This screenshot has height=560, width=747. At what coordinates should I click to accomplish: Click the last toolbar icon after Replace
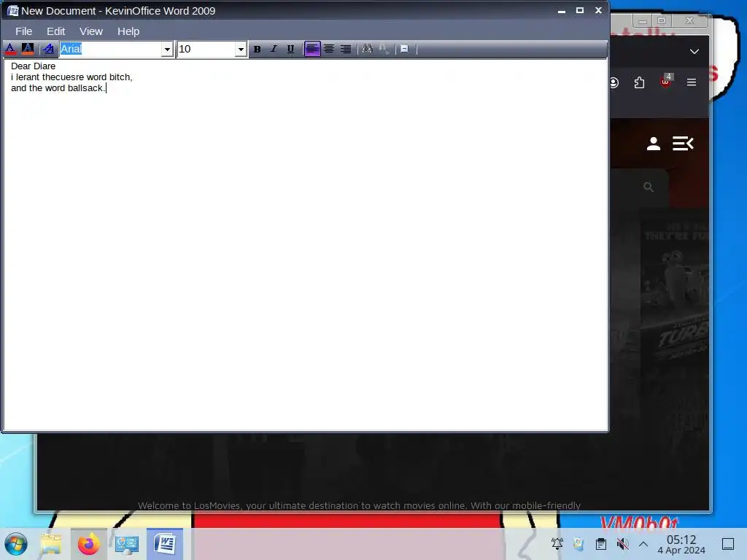(404, 49)
